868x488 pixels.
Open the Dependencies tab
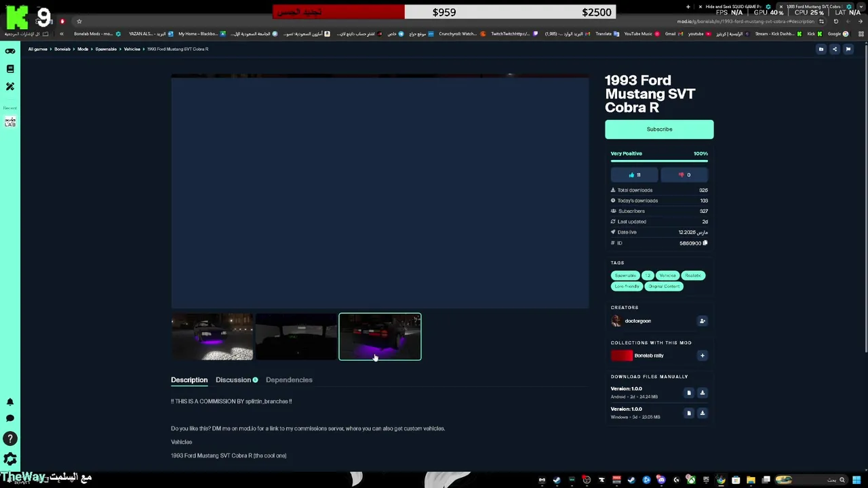[x=289, y=380]
